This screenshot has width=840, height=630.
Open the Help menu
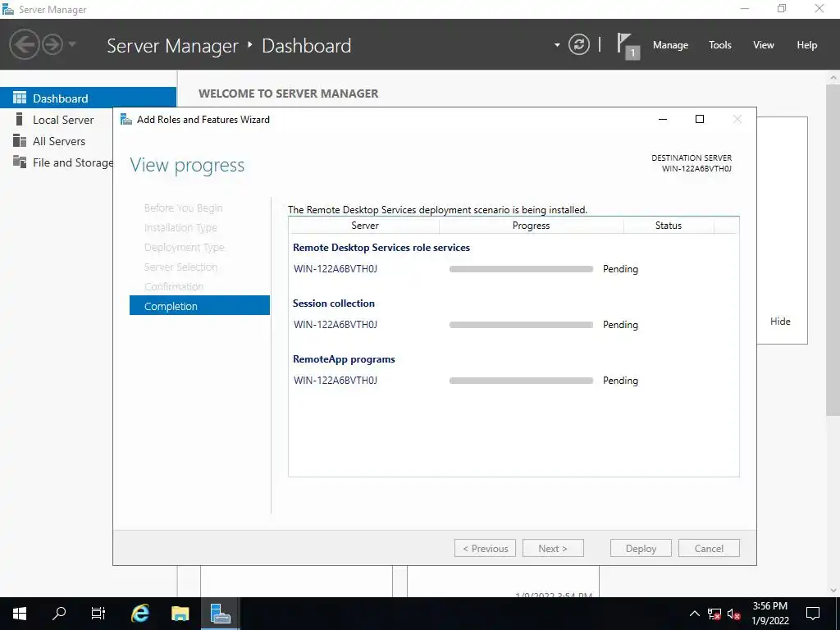pyautogui.click(x=807, y=45)
